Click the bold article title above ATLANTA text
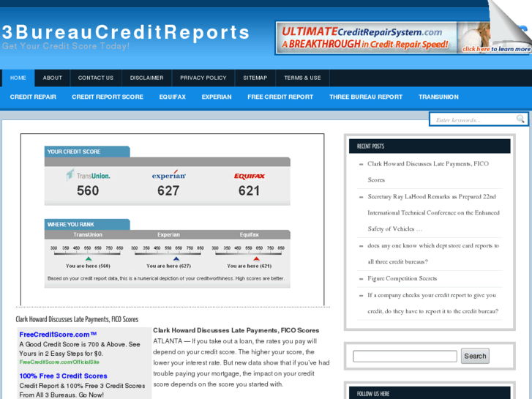 [236, 330]
